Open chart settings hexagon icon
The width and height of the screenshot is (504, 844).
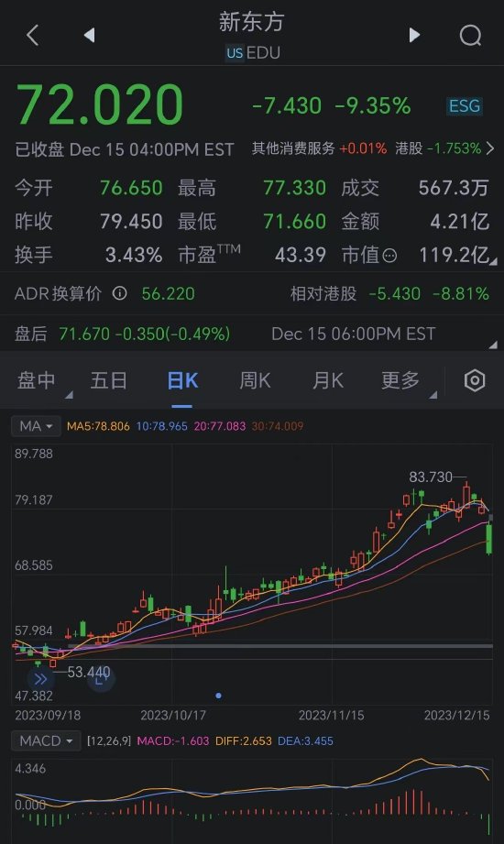(475, 380)
